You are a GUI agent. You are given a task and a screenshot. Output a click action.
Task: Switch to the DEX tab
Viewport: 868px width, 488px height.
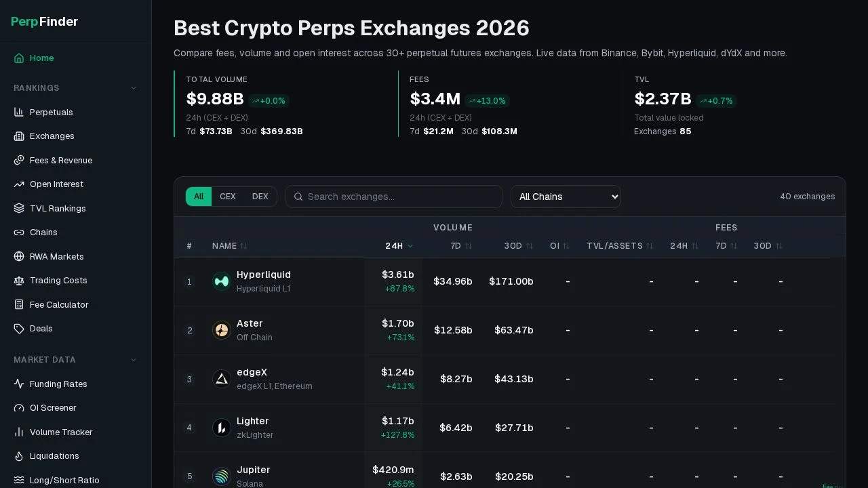point(260,197)
